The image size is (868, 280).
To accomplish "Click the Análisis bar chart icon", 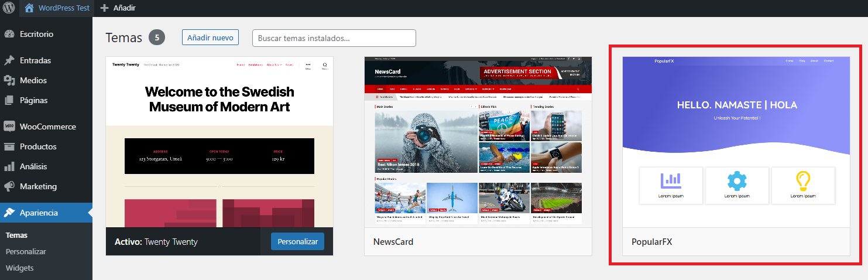I will point(9,166).
